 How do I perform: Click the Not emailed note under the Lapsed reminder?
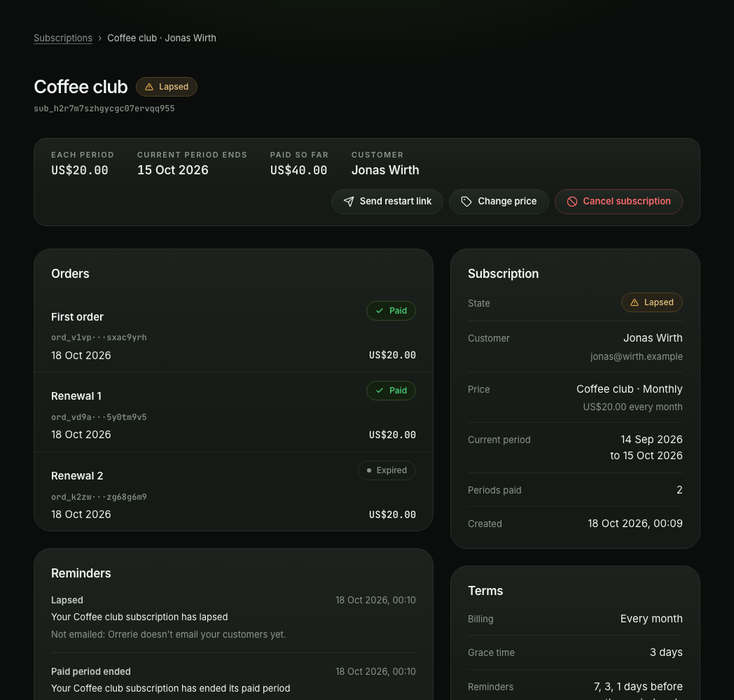click(x=169, y=634)
